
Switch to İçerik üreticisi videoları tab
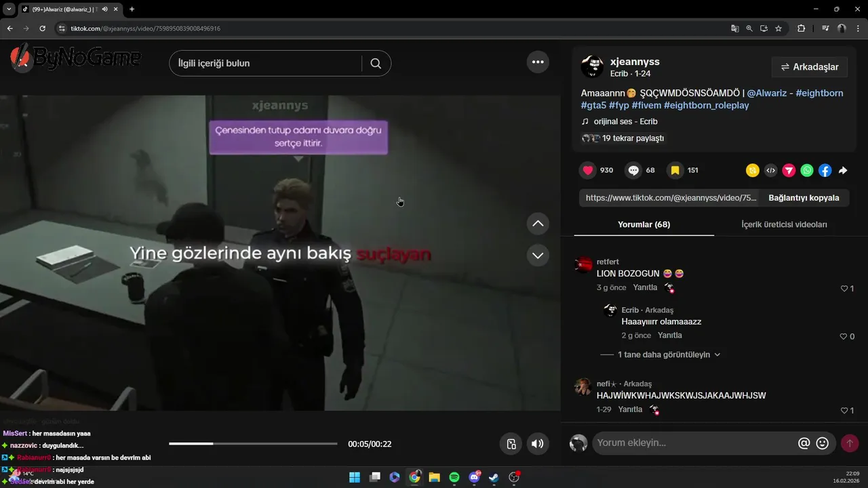point(784,224)
